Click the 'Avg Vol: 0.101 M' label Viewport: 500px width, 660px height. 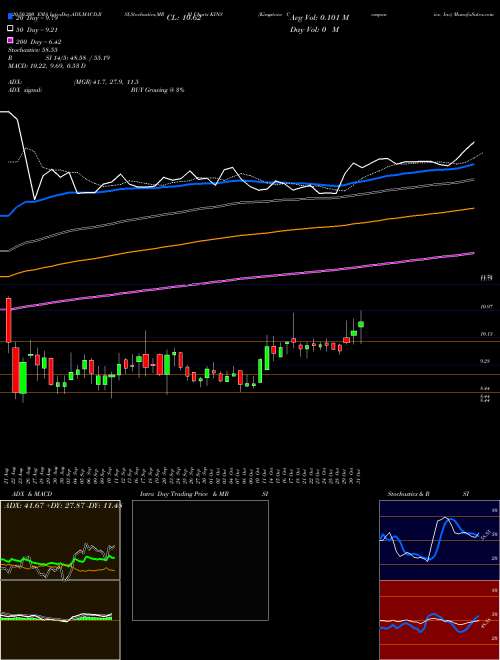tap(319, 18)
